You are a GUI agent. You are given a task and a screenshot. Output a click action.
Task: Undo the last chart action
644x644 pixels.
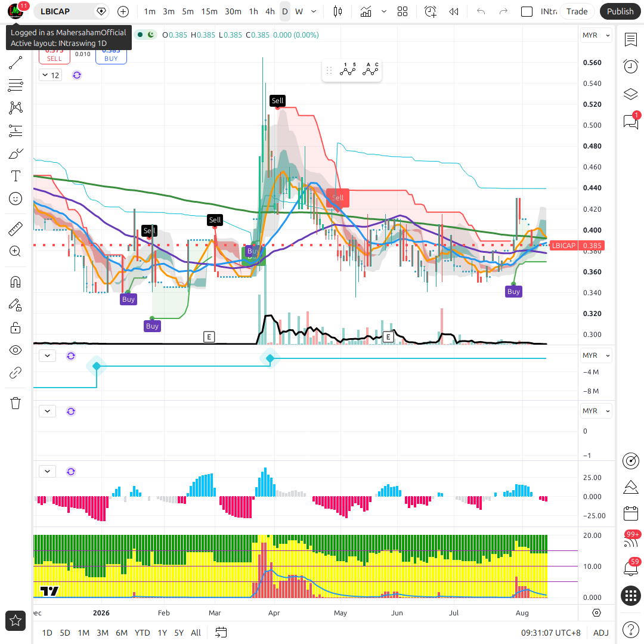481,11
